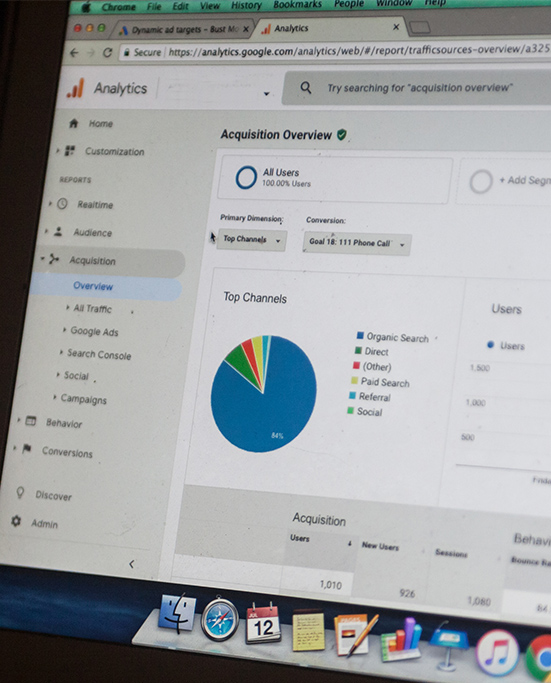Click the verified shield badge
Viewport: 551px width, 683px height.
342,135
